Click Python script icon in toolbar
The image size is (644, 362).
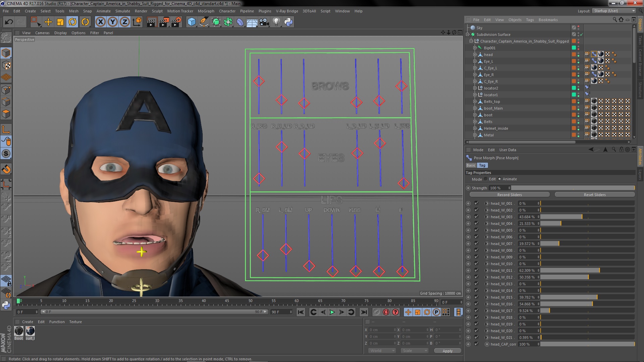click(288, 22)
